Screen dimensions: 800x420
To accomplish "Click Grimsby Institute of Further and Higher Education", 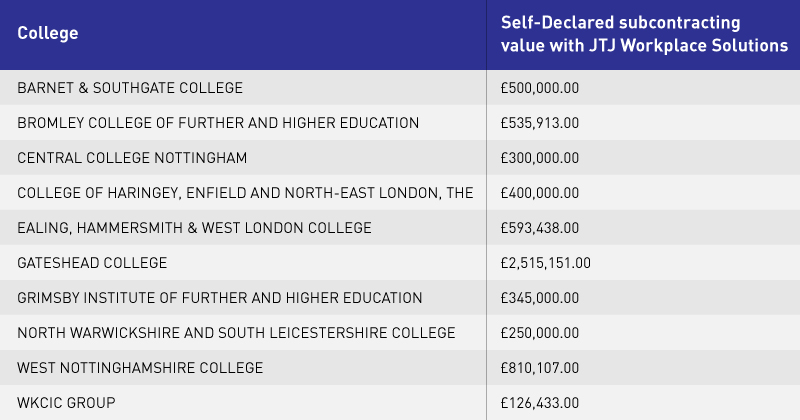I will coord(219,298).
